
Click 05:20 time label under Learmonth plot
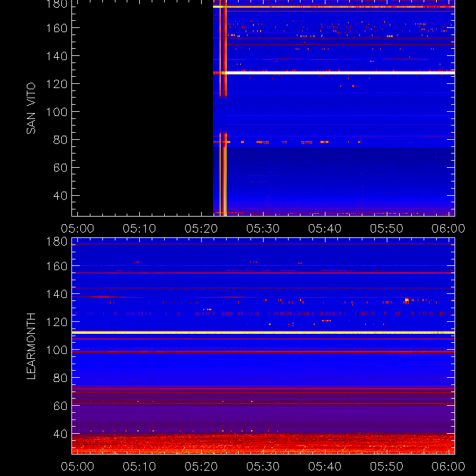(x=201, y=466)
